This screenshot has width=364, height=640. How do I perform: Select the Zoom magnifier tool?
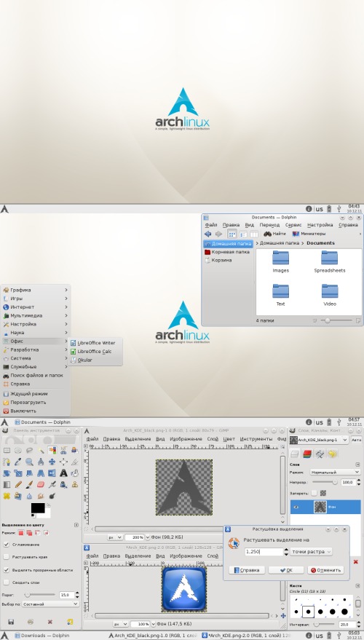coord(29,462)
